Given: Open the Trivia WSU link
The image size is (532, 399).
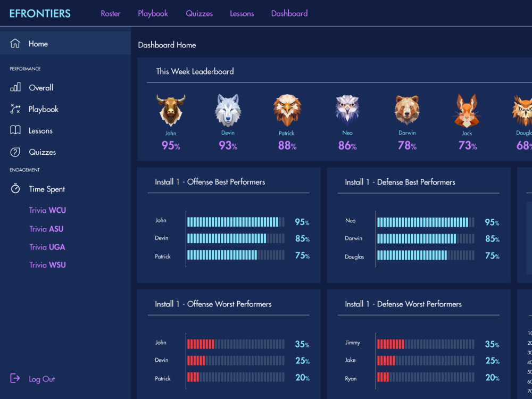Looking at the screenshot, I should point(47,265).
